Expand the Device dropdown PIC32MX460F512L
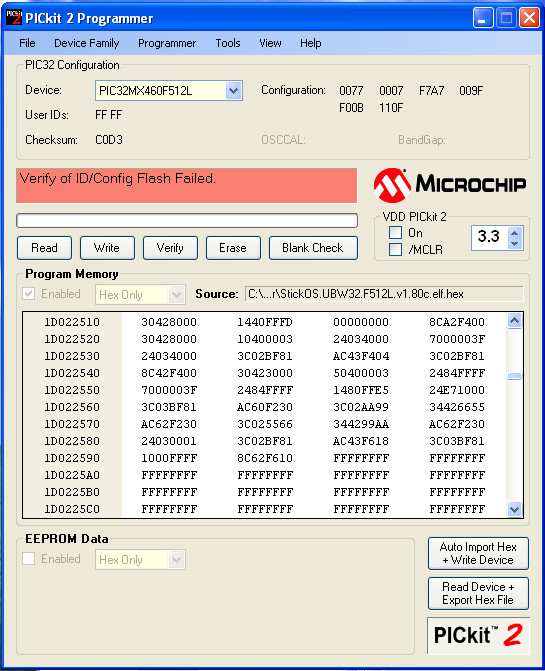This screenshot has width=545, height=671. pos(233,91)
